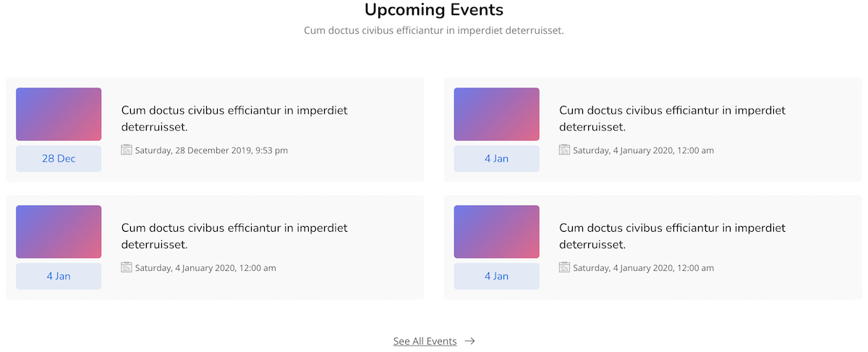Select the 28 Dec date badge
Viewport: 868px width, 352px height.
pos(59,159)
